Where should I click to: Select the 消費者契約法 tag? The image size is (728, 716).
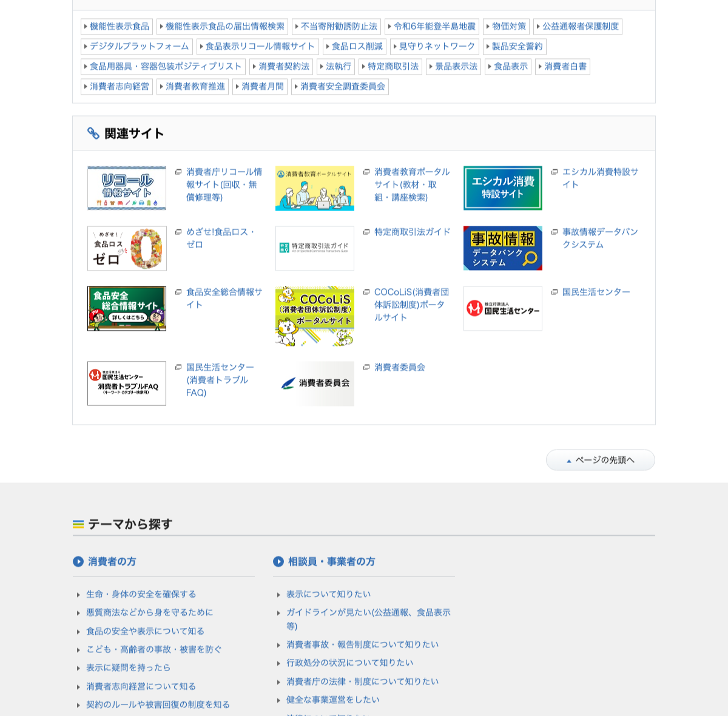click(281, 67)
